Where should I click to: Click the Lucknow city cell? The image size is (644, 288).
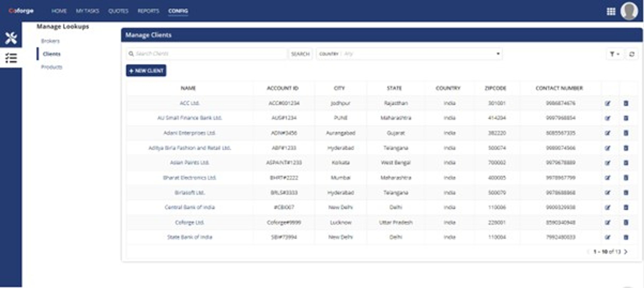340,222
